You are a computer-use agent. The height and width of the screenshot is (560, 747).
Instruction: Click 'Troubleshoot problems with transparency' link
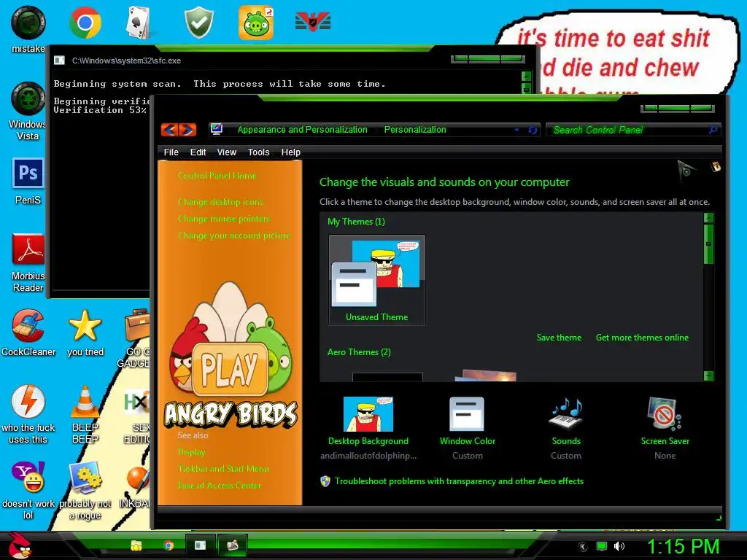pos(459,481)
